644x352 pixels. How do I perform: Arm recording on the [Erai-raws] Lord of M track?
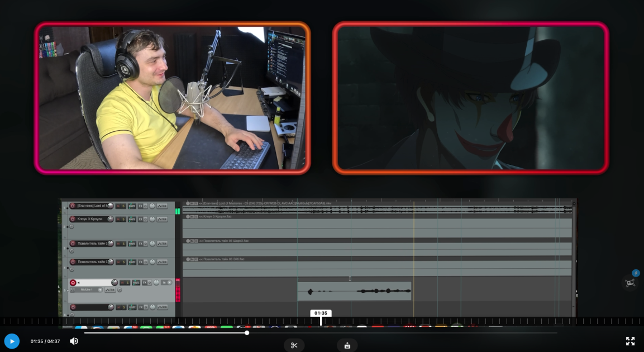[72, 206]
